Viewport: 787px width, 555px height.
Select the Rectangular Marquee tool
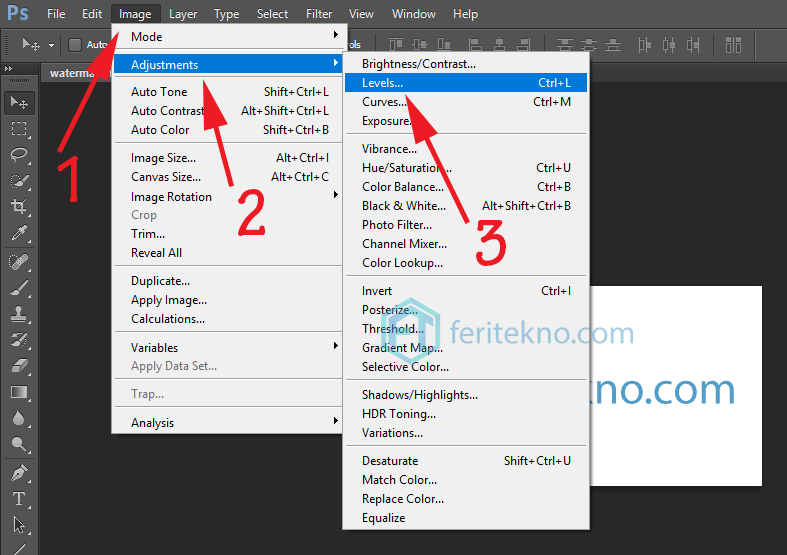coord(19,129)
